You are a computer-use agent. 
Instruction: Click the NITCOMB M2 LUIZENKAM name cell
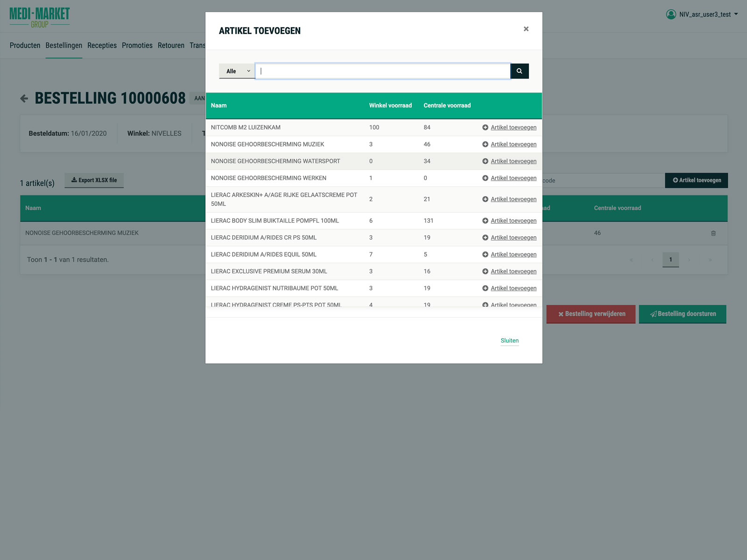[x=246, y=127]
